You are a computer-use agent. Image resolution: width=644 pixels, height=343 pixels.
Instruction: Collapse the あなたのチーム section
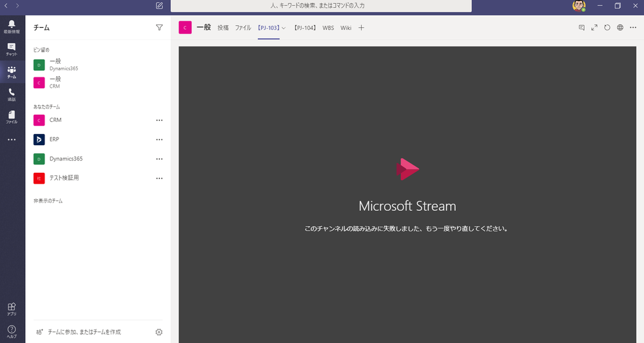pos(46,107)
